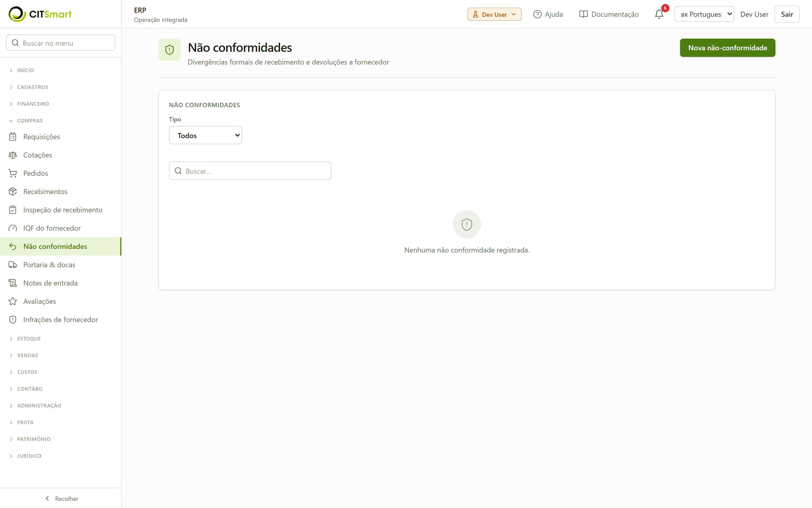Click the Portaria & docas truck icon
Screen dimensions: 812x508
tap(13, 265)
